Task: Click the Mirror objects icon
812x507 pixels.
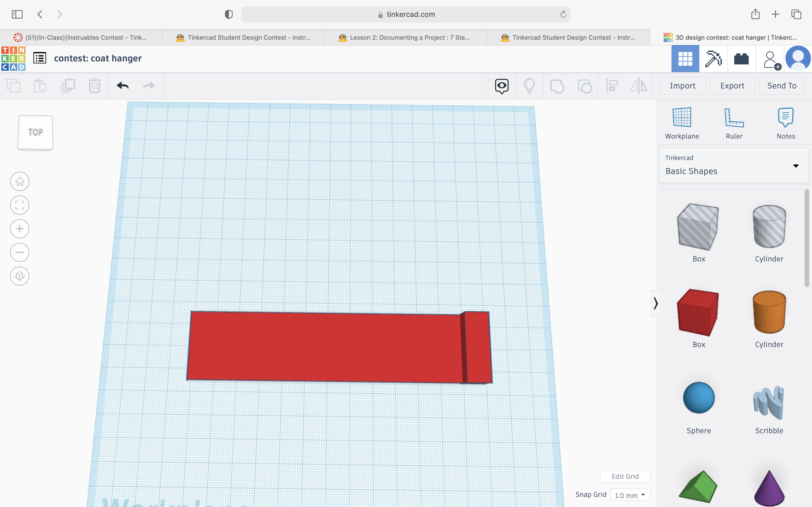Action: tap(639, 85)
